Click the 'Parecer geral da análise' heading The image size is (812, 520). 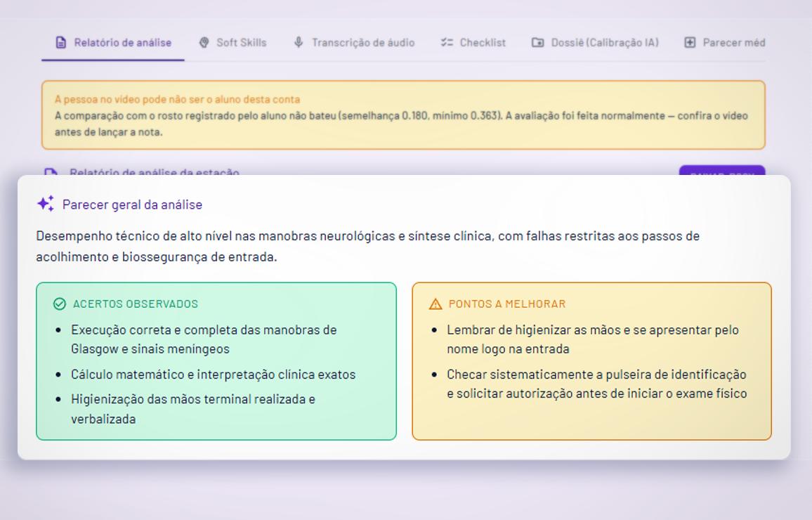pyautogui.click(x=133, y=204)
